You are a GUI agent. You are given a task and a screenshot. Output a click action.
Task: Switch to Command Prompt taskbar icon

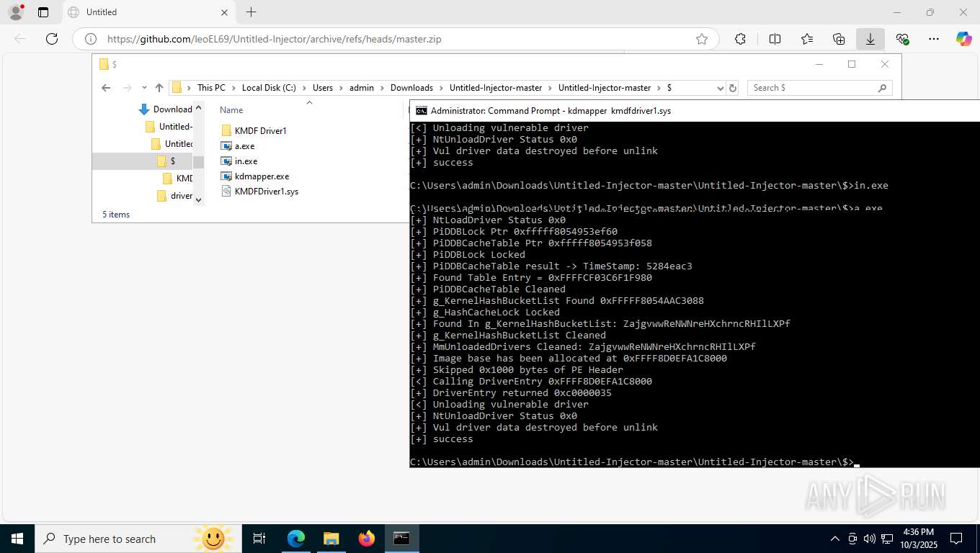pos(402,539)
